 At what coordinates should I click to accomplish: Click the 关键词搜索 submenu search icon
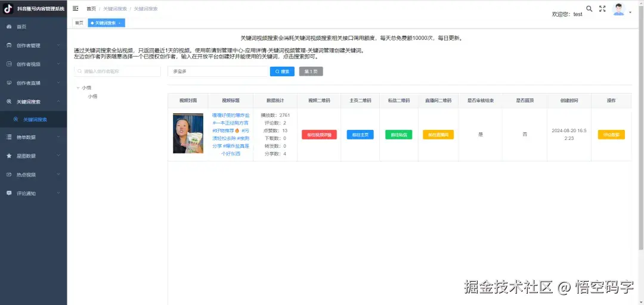(x=16, y=120)
